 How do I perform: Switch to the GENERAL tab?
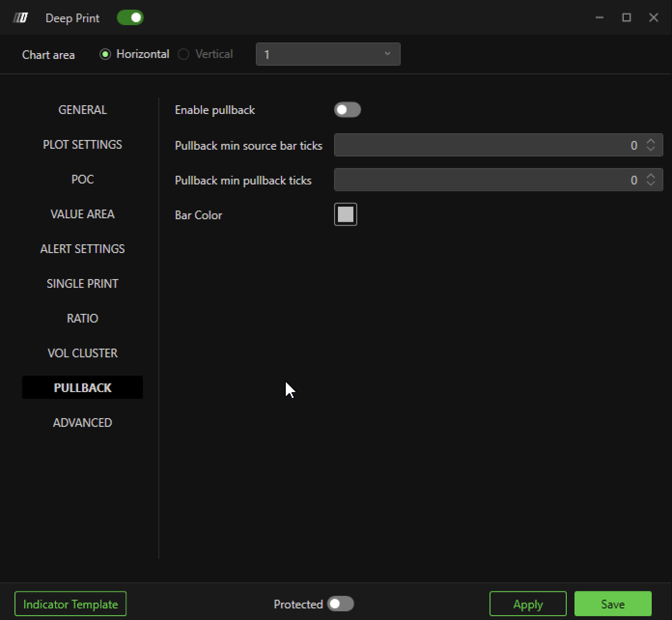[x=83, y=110]
